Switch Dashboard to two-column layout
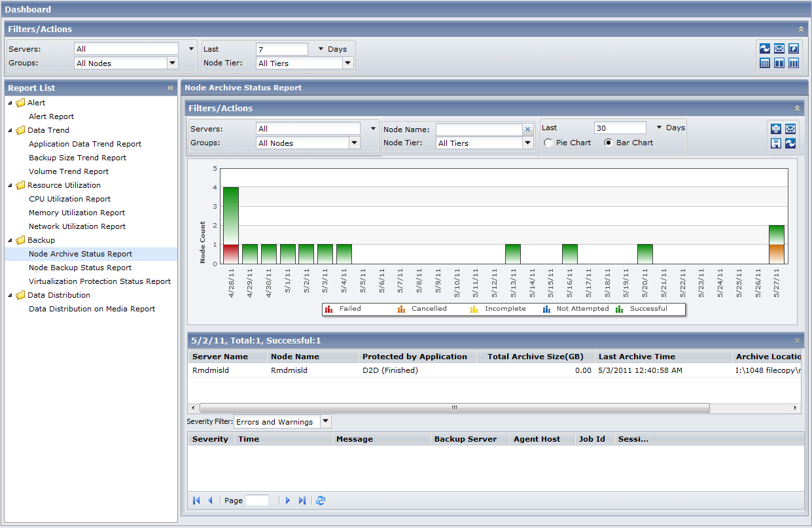Viewport: 812px width, 528px height. tap(779, 63)
